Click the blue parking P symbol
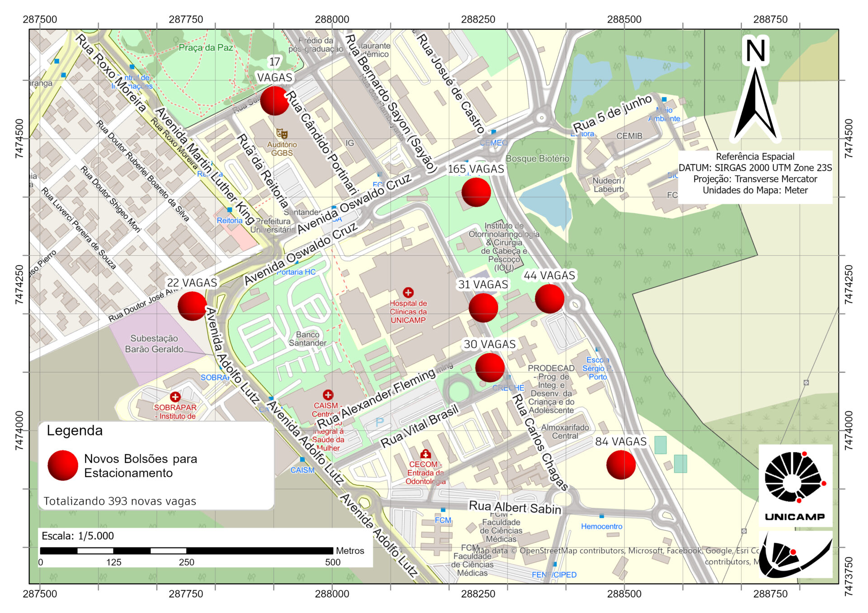The image size is (868, 613). [x=380, y=422]
